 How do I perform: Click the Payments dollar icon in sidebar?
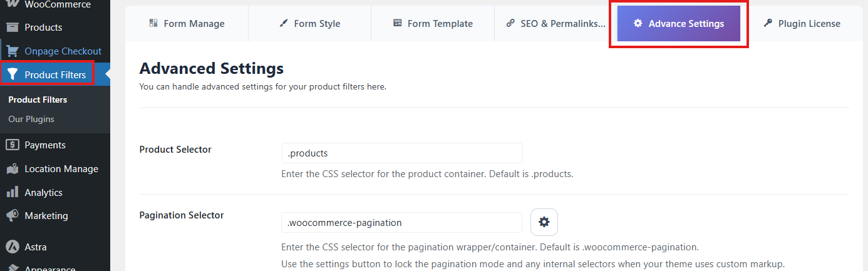[12, 145]
